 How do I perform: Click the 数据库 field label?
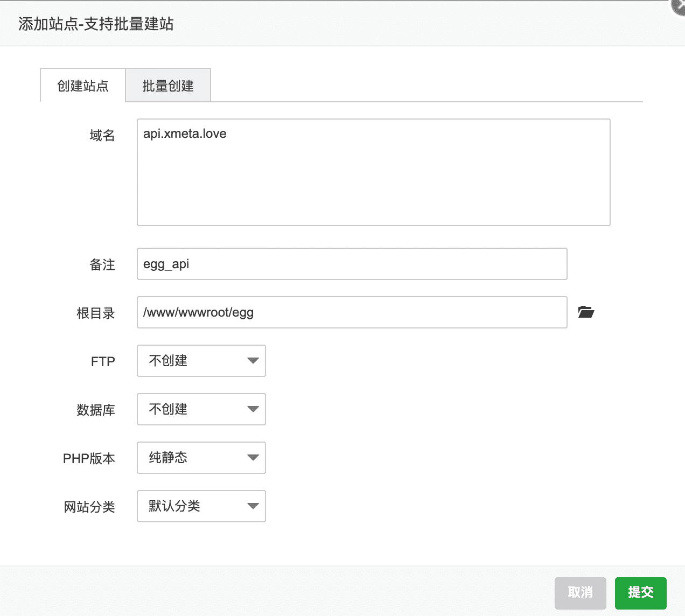(x=96, y=410)
